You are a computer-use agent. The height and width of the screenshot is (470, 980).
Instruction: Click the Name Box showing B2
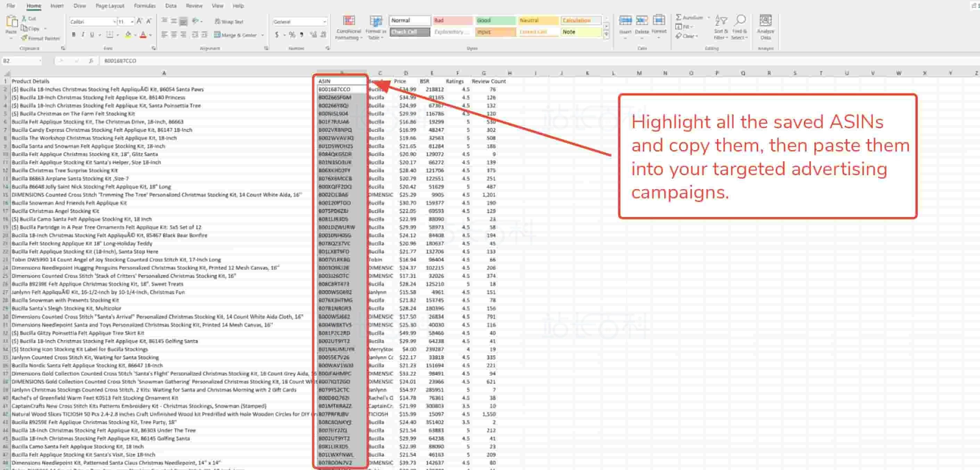click(19, 61)
